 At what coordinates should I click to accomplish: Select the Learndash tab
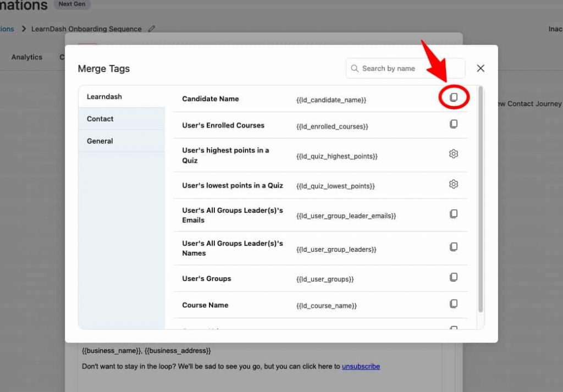(x=122, y=97)
